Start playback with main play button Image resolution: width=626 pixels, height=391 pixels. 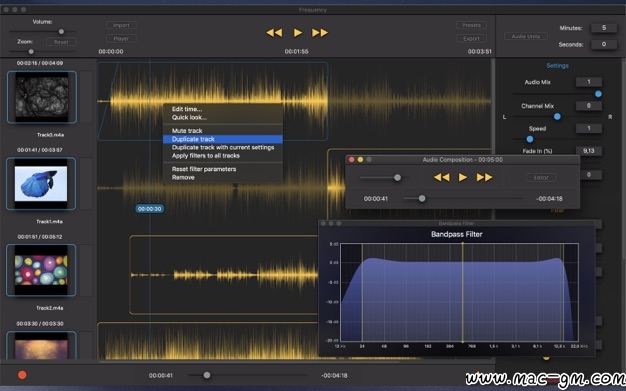(298, 33)
